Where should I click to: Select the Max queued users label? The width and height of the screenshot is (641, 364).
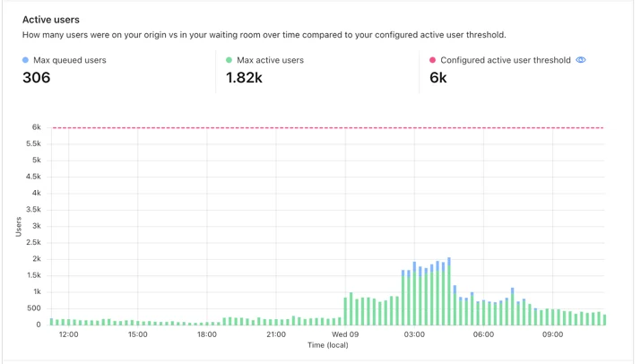click(70, 60)
